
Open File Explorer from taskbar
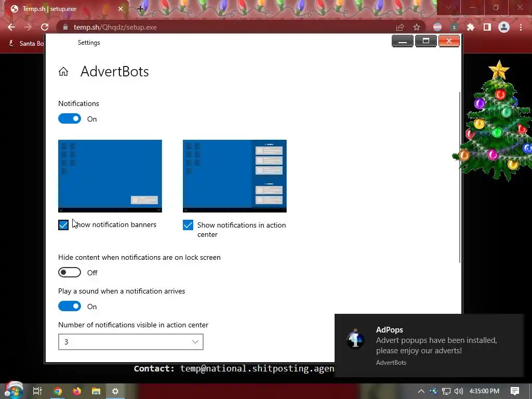pyautogui.click(x=96, y=391)
